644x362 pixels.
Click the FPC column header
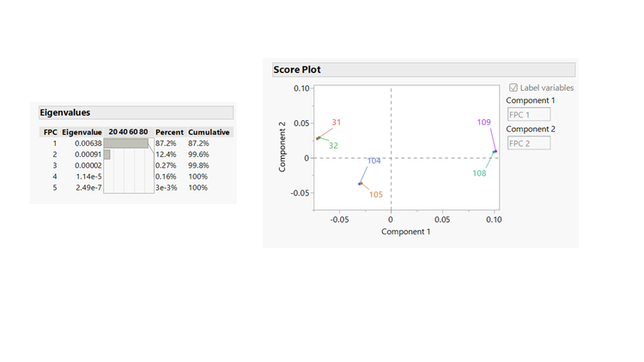(50, 132)
